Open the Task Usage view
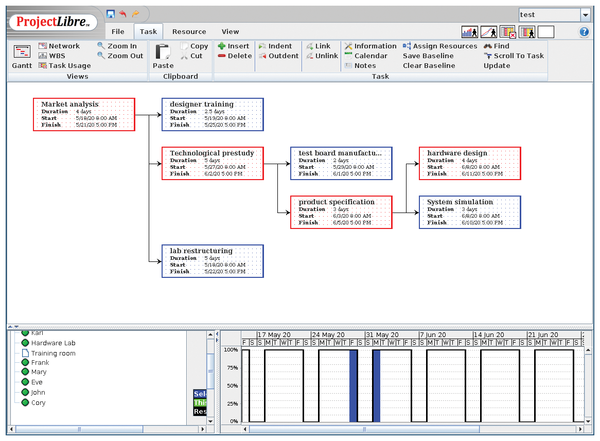The height and width of the screenshot is (441, 600). pos(65,66)
